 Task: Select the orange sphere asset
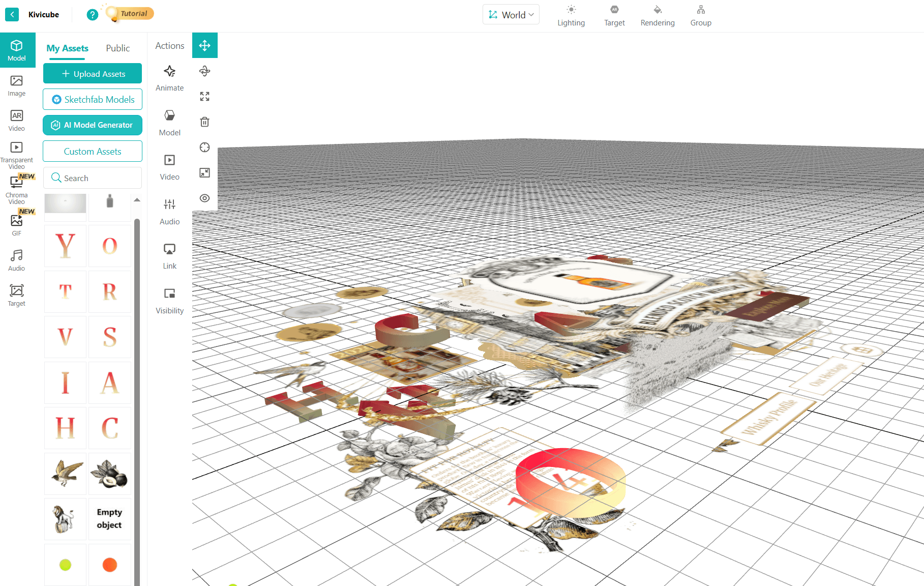click(109, 565)
